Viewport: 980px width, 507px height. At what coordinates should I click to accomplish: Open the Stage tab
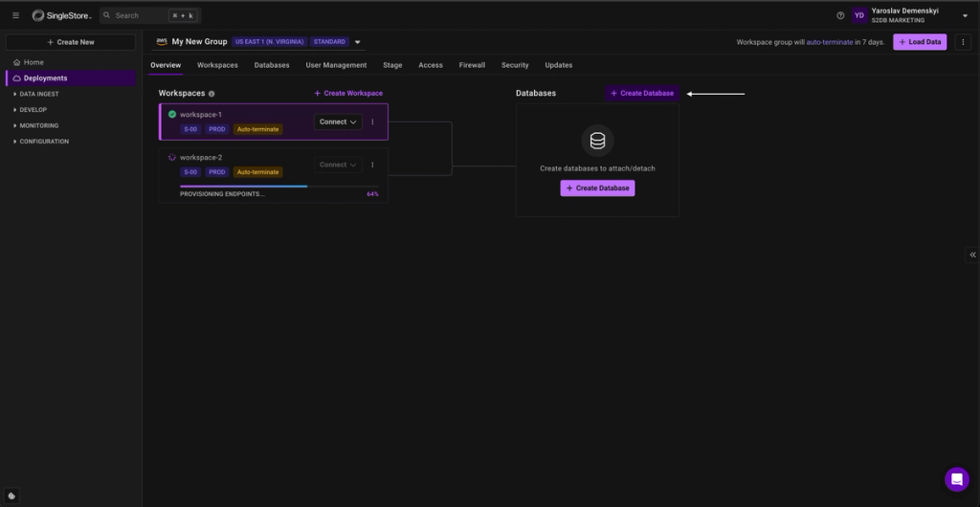pyautogui.click(x=392, y=65)
